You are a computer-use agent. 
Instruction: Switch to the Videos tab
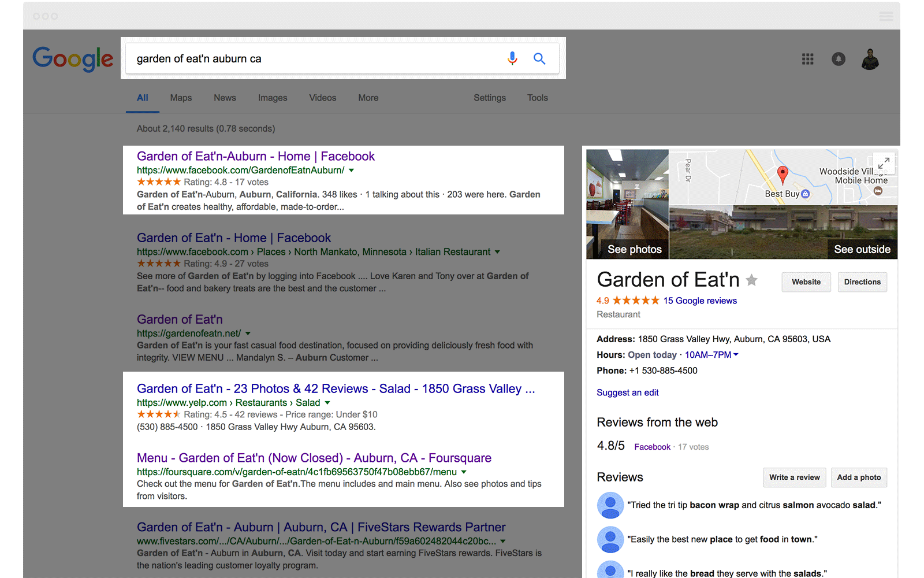(322, 98)
